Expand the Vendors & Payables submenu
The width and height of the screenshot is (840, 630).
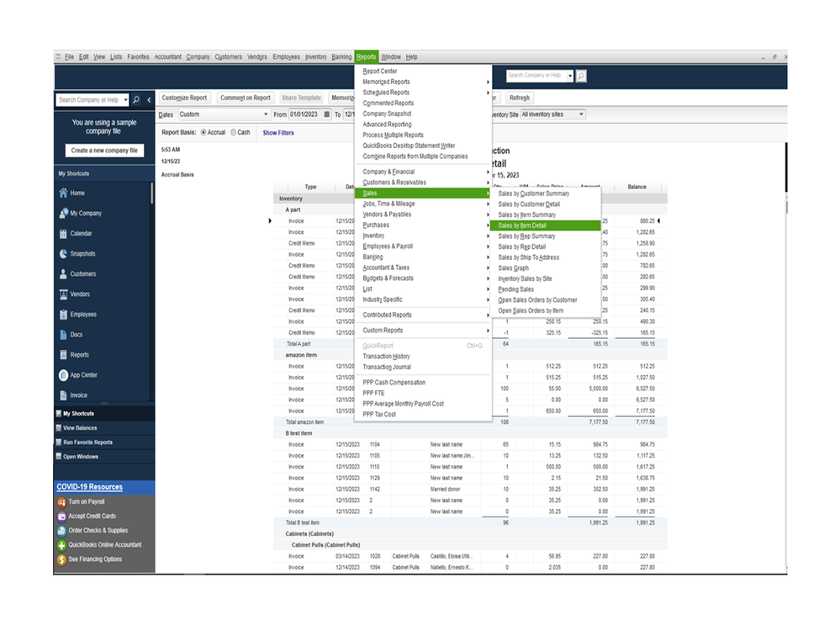[423, 214]
